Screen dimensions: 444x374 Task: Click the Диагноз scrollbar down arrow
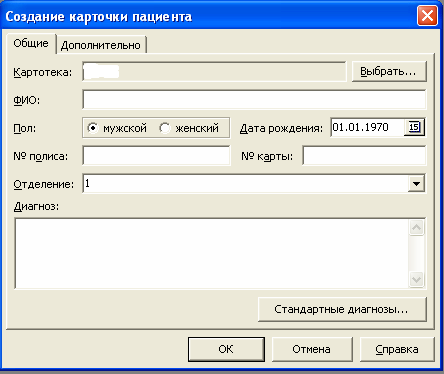[x=417, y=279]
